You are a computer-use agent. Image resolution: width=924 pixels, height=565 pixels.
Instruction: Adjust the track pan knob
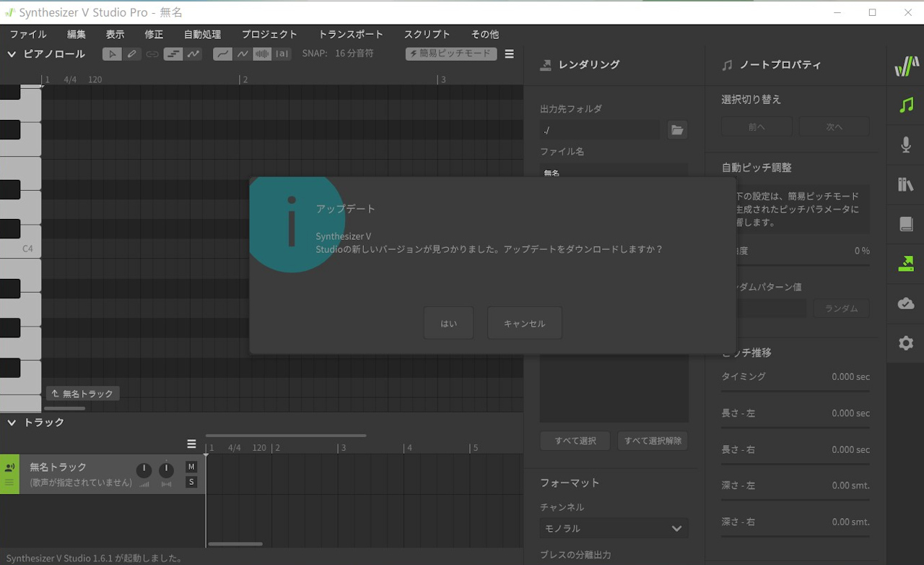click(167, 470)
